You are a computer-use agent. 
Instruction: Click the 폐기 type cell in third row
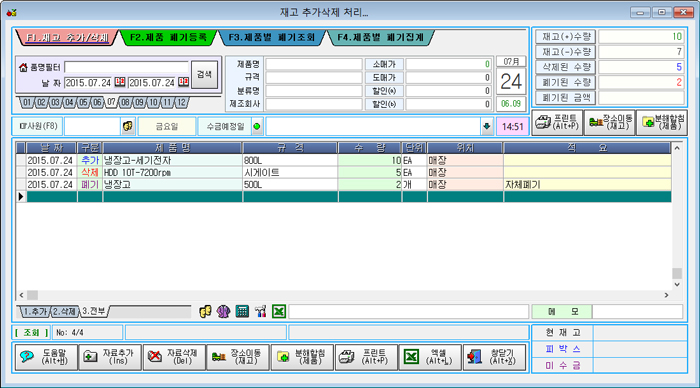(x=90, y=184)
